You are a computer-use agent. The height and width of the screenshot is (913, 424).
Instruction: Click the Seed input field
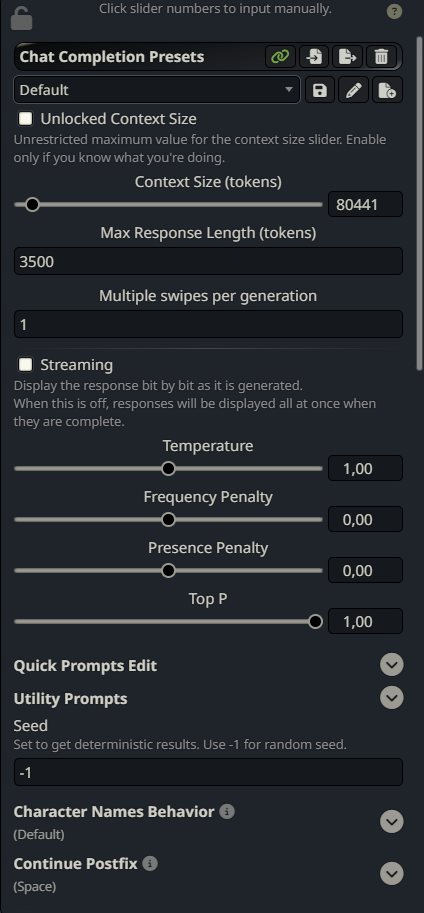coord(208,772)
